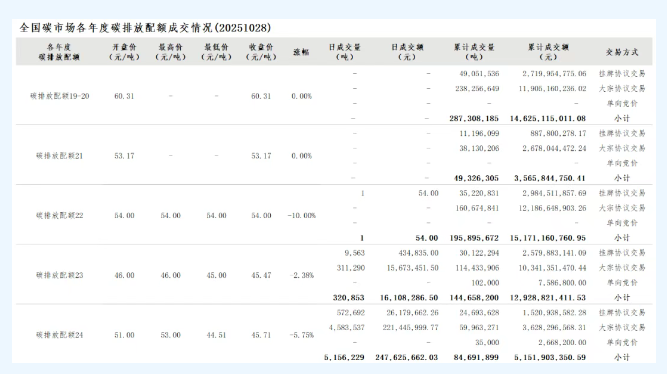Click subtotal volume 144,658,200
667x374 pixels.
474,297
